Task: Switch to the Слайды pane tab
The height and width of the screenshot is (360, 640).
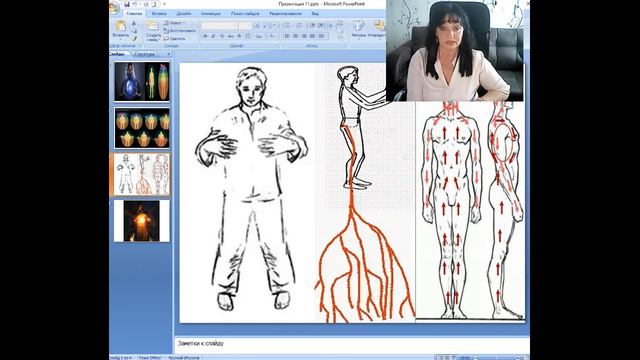Action: click(x=117, y=54)
